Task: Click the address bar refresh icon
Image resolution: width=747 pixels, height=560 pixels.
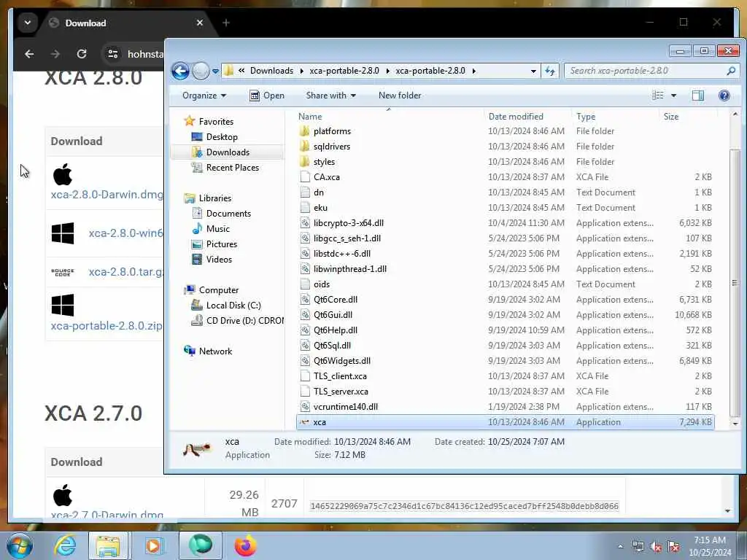Action: pyautogui.click(x=550, y=71)
